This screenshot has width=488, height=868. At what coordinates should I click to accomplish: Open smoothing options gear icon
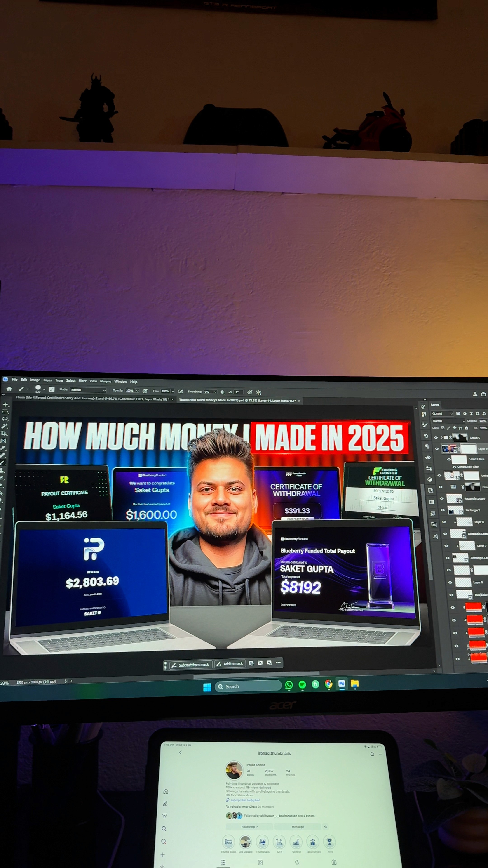(222, 392)
